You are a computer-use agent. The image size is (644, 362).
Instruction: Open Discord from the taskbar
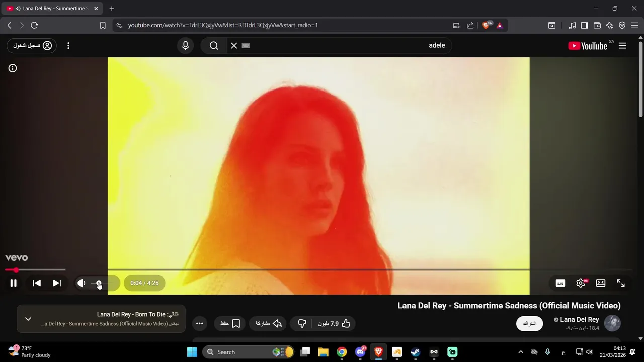click(x=360, y=352)
